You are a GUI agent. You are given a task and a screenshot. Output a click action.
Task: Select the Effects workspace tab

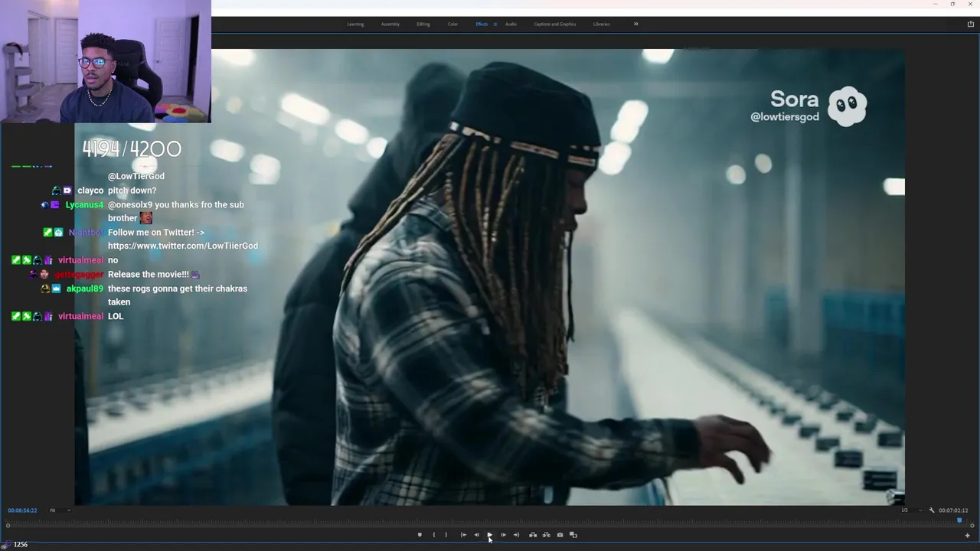click(482, 24)
